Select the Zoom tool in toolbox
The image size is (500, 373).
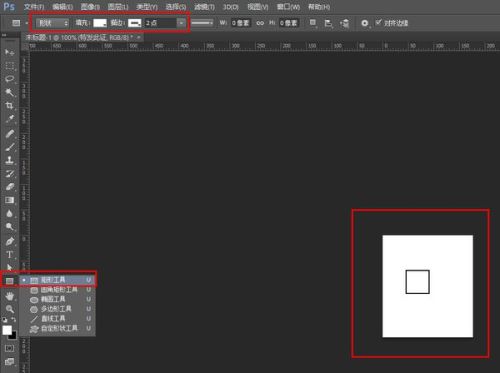coord(9,309)
